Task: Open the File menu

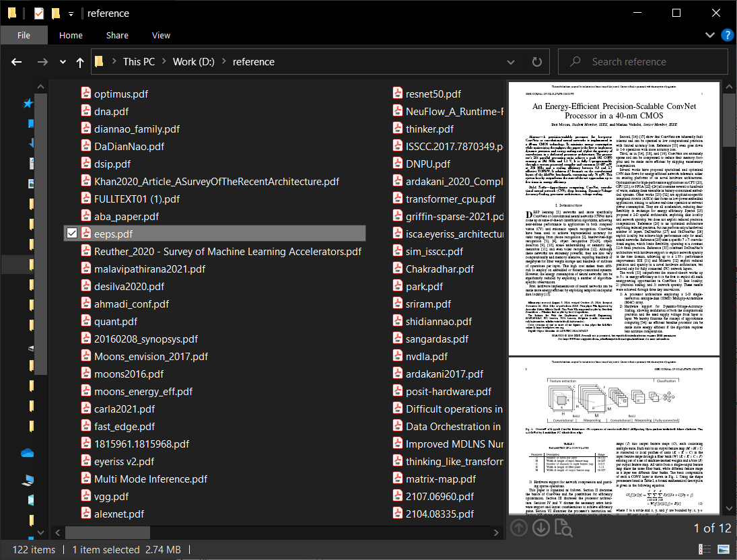Action: tap(24, 35)
